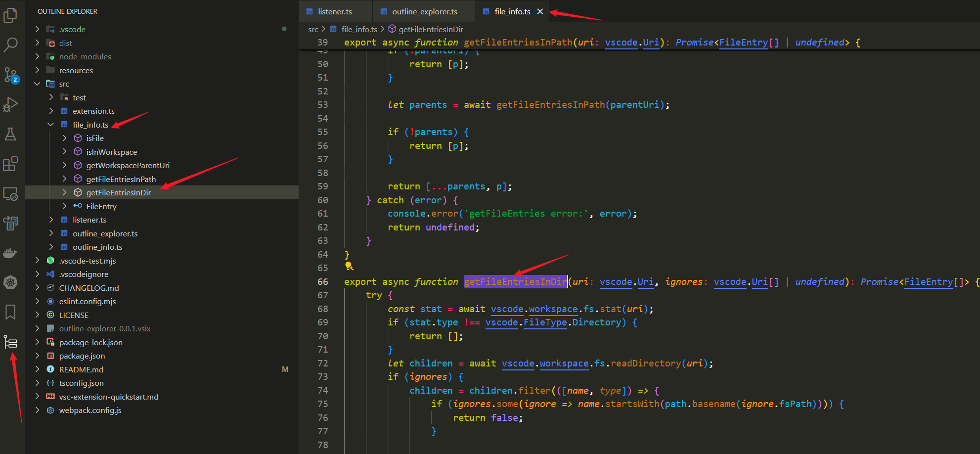Click the getFileEntriesInDir breadcrumb segment

tap(431, 29)
